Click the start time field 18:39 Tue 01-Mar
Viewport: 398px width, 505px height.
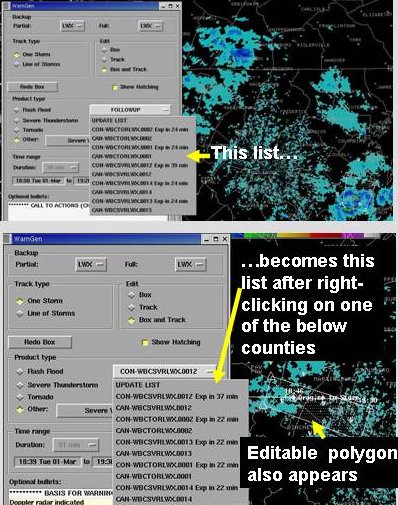coord(48,462)
